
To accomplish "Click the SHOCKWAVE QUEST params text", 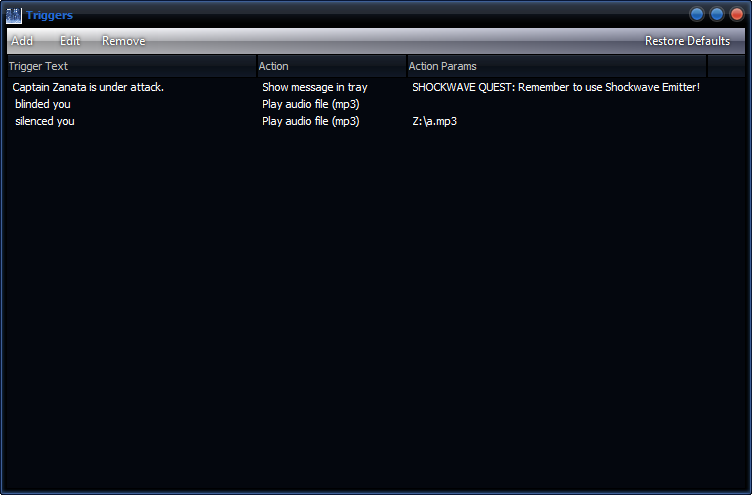I will pos(556,87).
